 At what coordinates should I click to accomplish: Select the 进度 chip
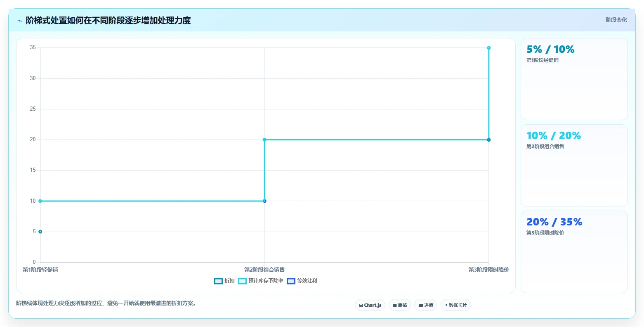pos(426,305)
